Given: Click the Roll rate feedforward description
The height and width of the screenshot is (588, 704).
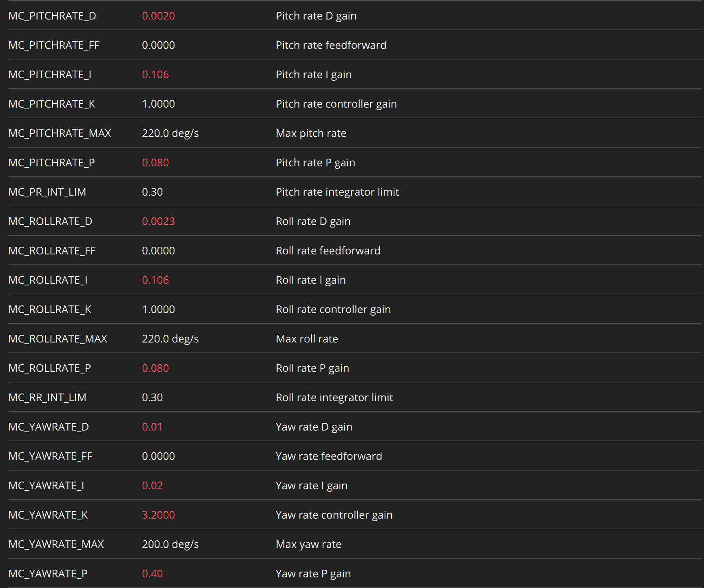Looking at the screenshot, I should pyautogui.click(x=328, y=251).
